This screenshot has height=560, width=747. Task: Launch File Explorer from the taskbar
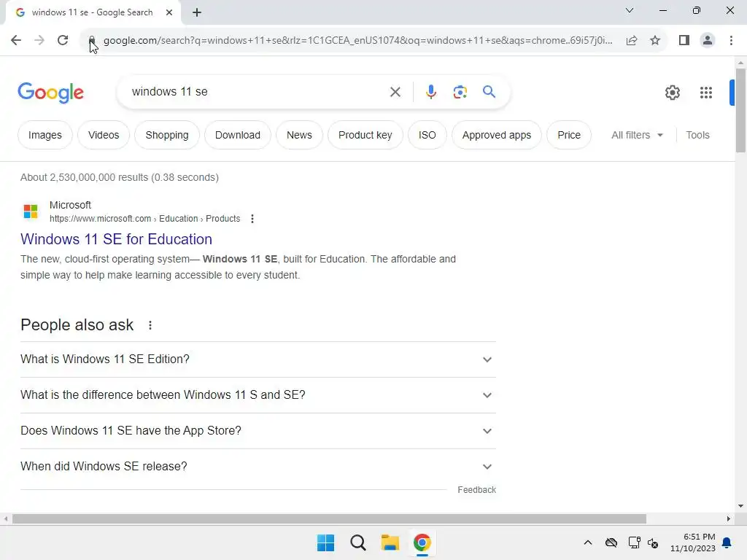point(390,542)
